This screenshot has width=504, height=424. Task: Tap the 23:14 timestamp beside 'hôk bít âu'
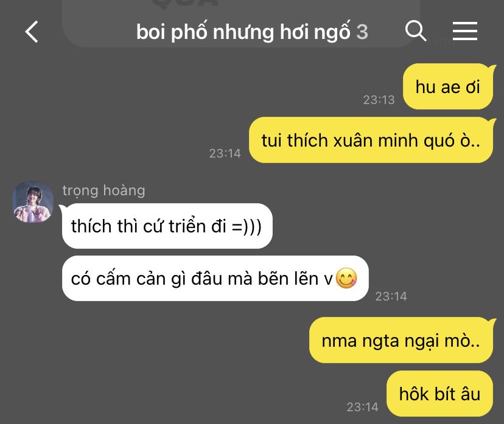coord(362,407)
